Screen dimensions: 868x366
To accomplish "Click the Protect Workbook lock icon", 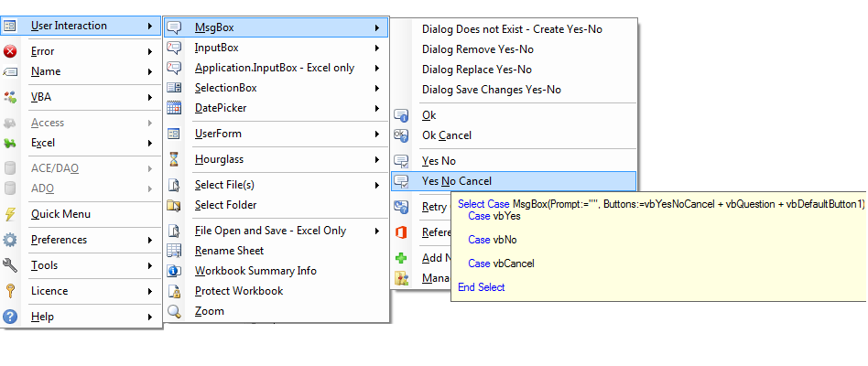I will [x=175, y=291].
